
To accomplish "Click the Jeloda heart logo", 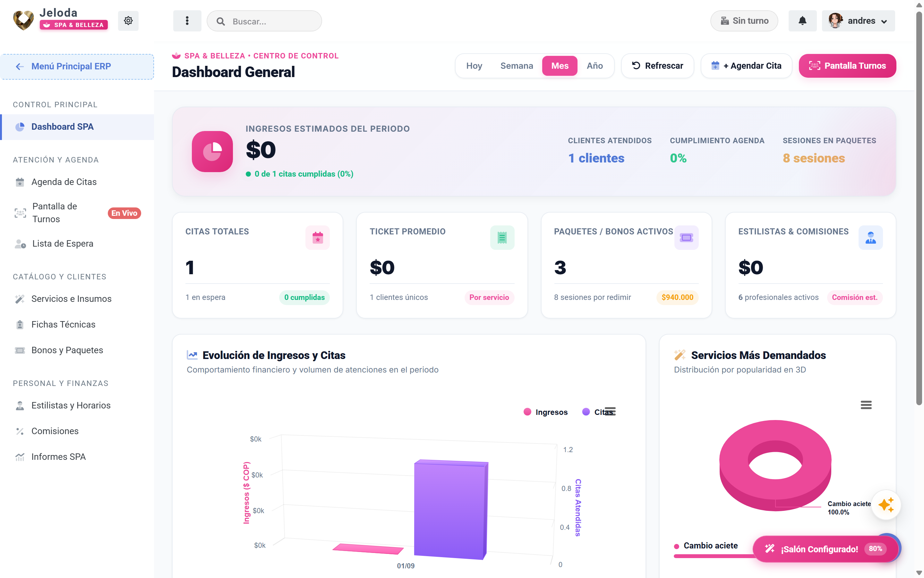I will coord(23,21).
